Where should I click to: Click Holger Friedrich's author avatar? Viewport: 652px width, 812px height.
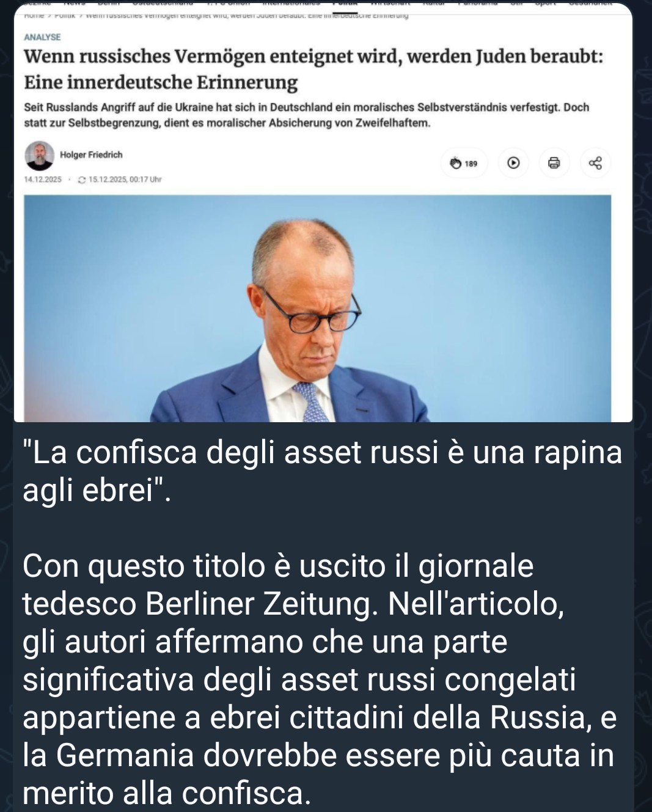(40, 156)
